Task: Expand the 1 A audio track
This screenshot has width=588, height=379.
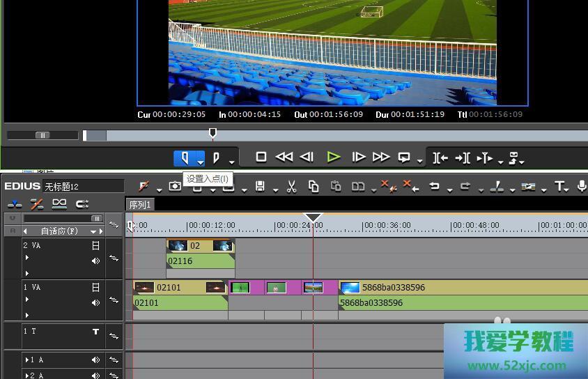Action: [27, 360]
